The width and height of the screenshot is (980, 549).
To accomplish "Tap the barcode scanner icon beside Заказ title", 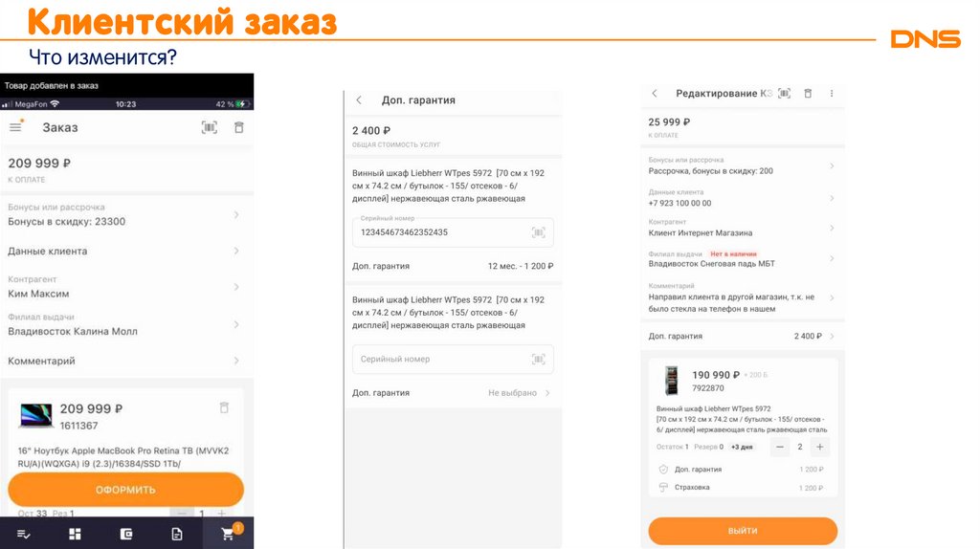I will [x=210, y=127].
